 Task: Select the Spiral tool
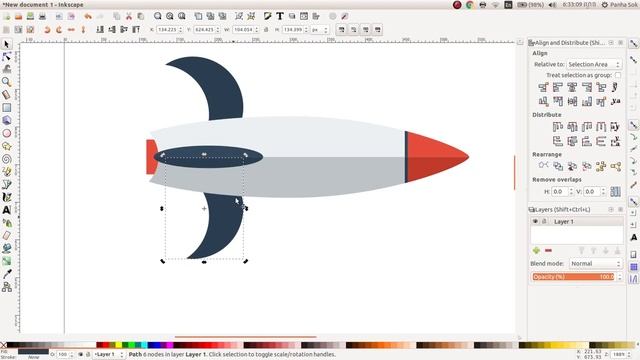point(7,159)
